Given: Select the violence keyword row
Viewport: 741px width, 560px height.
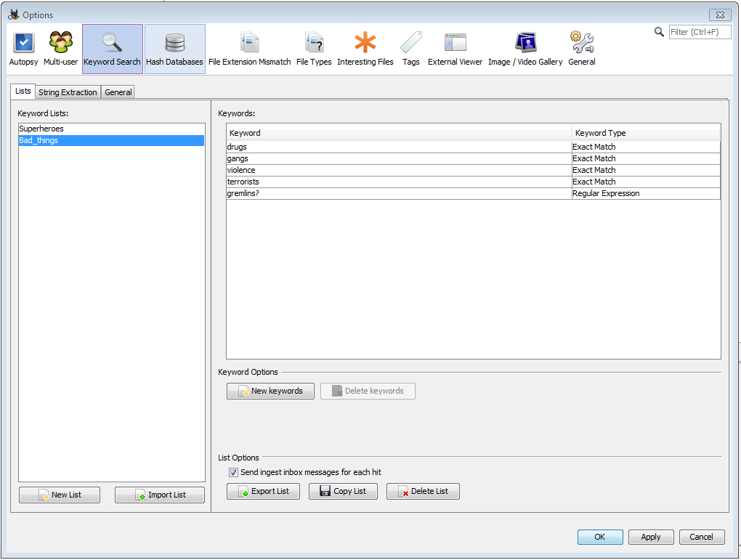Looking at the screenshot, I should [x=474, y=170].
